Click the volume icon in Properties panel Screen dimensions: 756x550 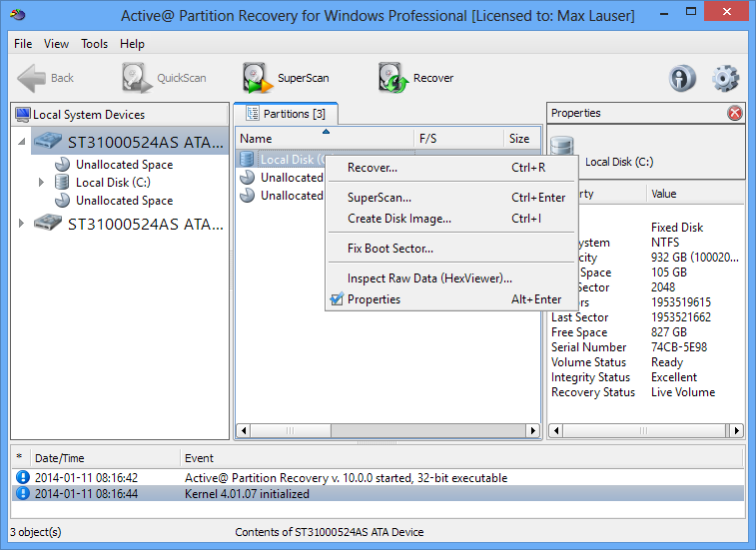(561, 145)
